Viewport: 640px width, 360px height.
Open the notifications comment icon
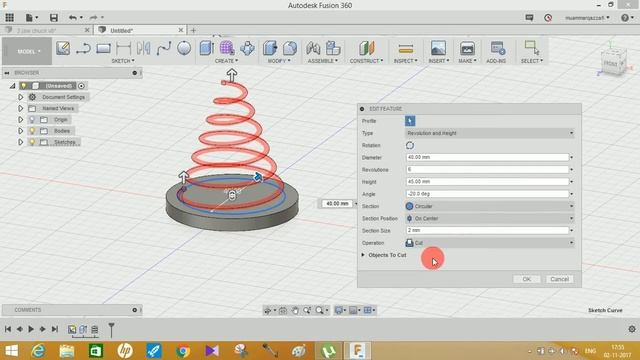(529, 18)
